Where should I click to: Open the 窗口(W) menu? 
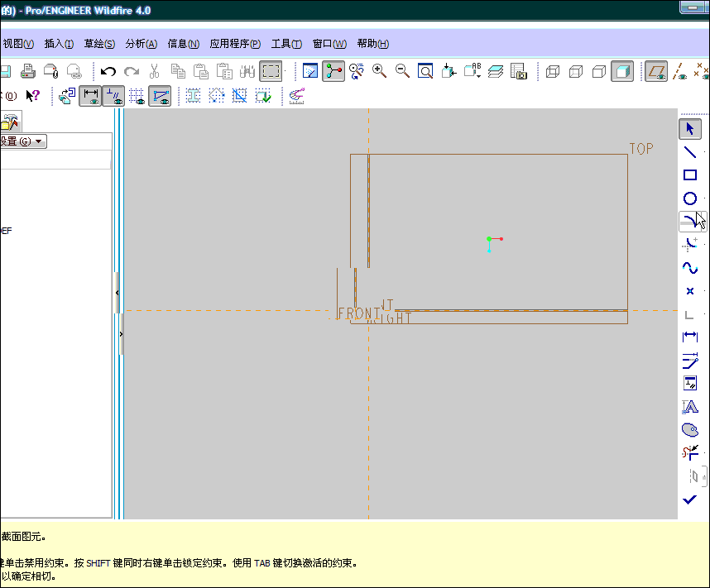tap(329, 44)
